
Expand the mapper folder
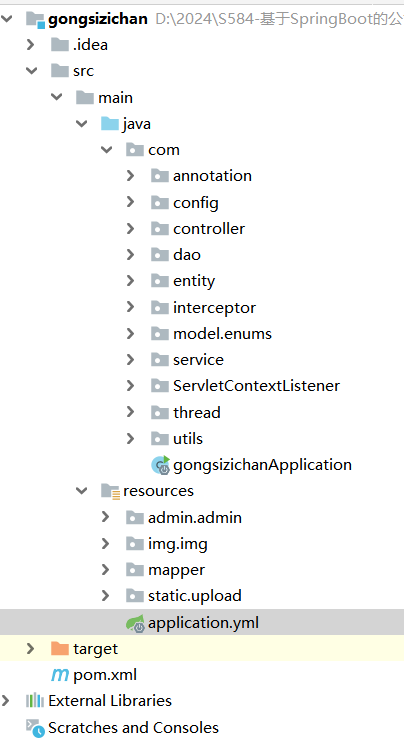coord(105,570)
